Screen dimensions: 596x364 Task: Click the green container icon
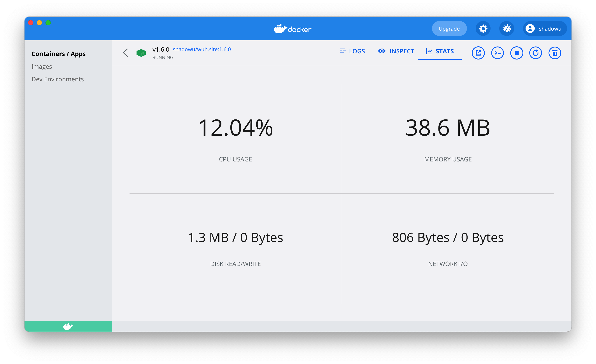click(x=141, y=53)
